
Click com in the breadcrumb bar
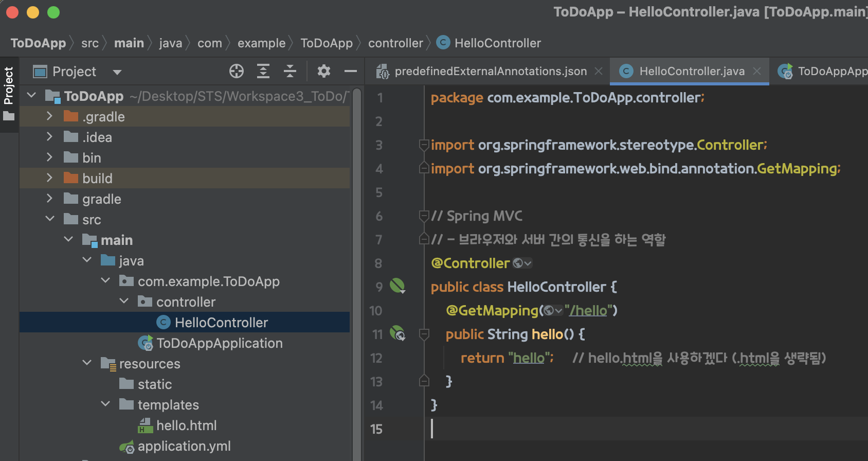[x=210, y=43]
